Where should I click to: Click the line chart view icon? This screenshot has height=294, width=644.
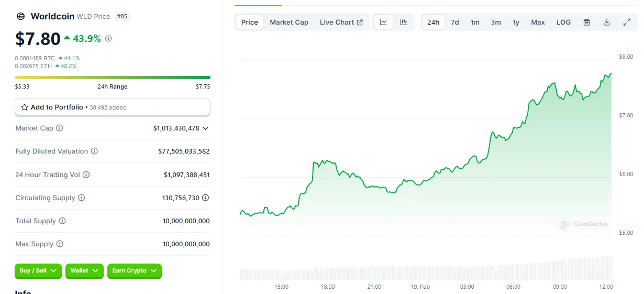[x=383, y=22]
